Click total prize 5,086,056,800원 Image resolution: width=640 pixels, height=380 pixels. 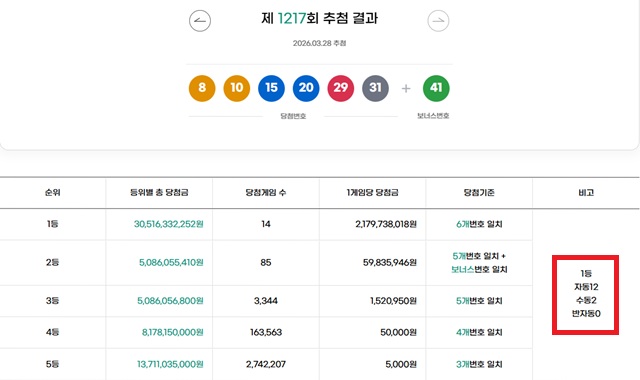coord(170,301)
